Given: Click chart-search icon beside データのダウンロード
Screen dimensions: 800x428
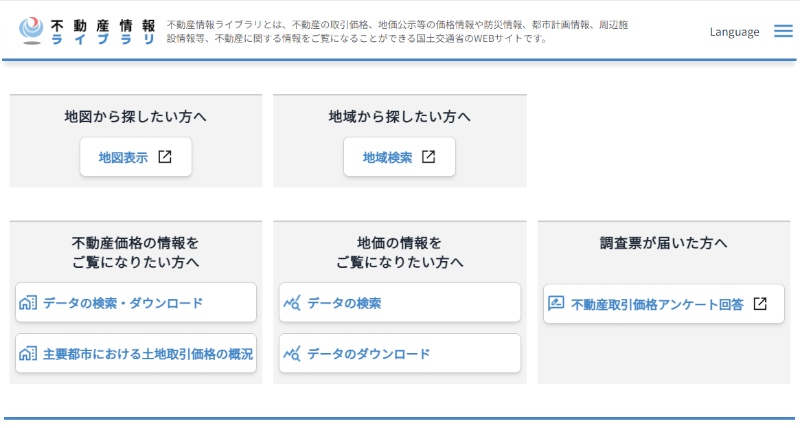Looking at the screenshot, I should 292,353.
